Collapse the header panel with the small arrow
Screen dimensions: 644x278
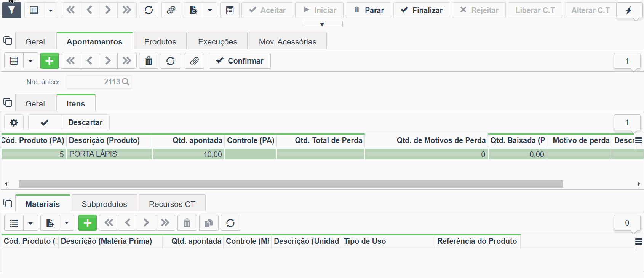click(322, 24)
